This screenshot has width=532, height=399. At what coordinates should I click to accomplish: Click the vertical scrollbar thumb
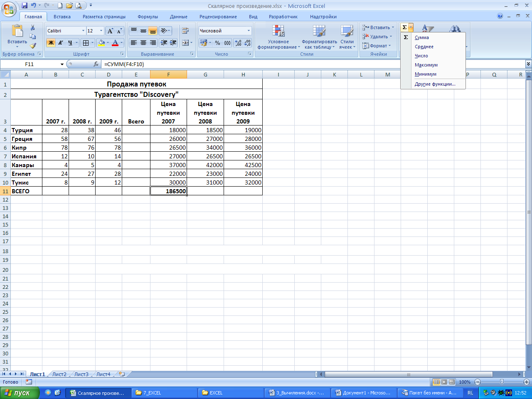(529, 212)
